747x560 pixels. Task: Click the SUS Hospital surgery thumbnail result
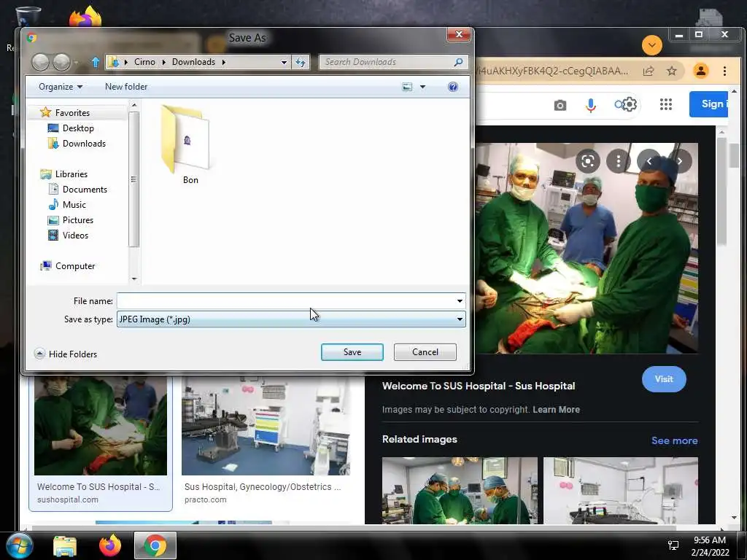point(101,426)
